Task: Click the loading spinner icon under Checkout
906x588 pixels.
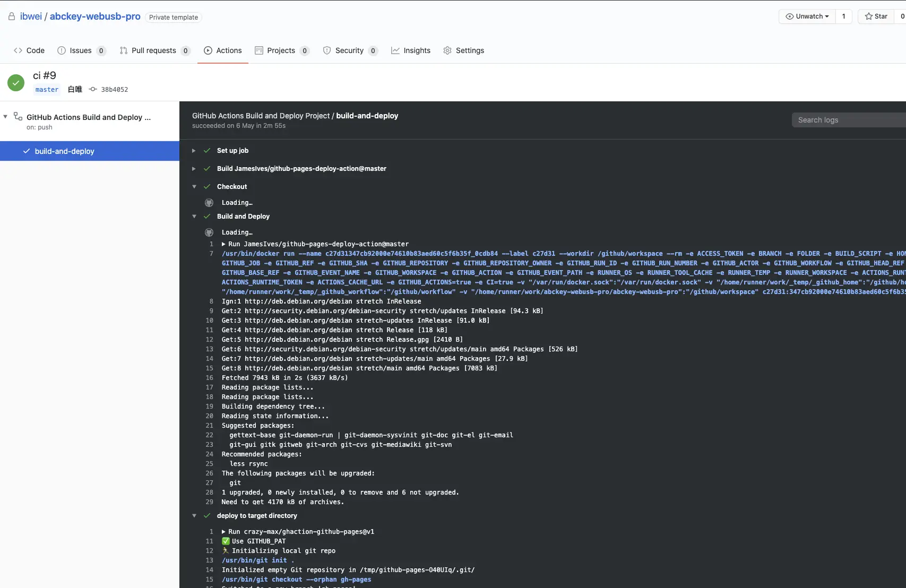Action: point(209,203)
